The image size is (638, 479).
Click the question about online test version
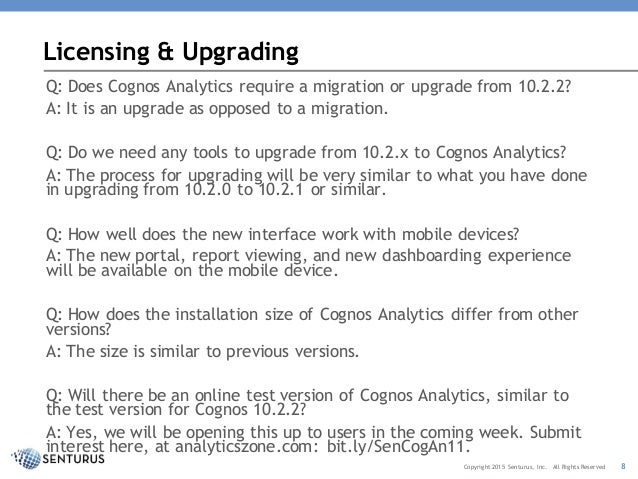[x=307, y=402]
